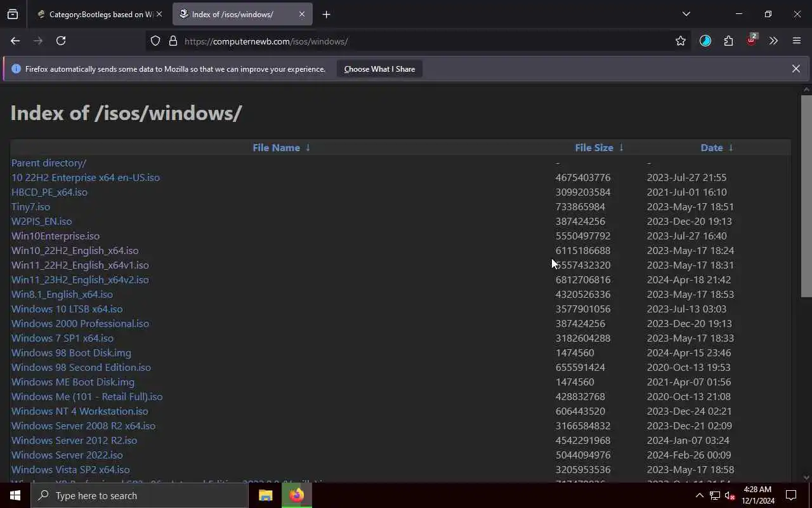Image resolution: width=812 pixels, height=508 pixels.
Task: Download HBCD_PE_x64.iso
Action: 49,192
